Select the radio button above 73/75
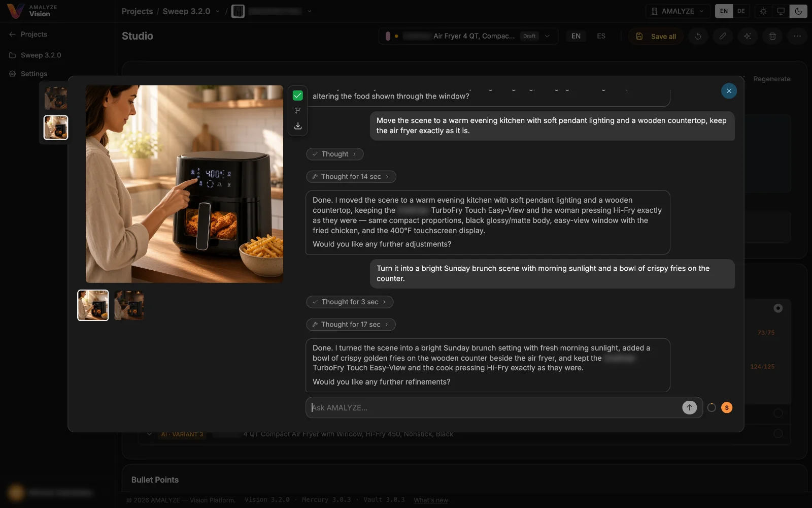 click(778, 308)
